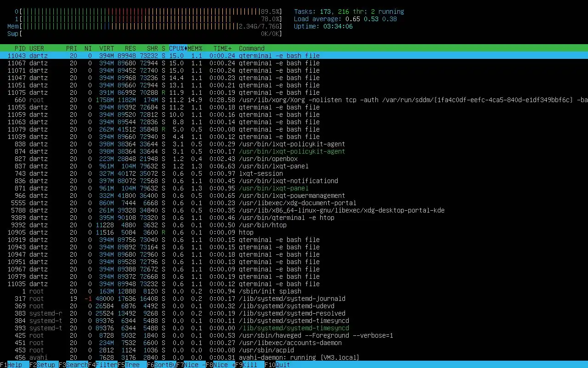Select PID 453 acpid row

(294, 350)
